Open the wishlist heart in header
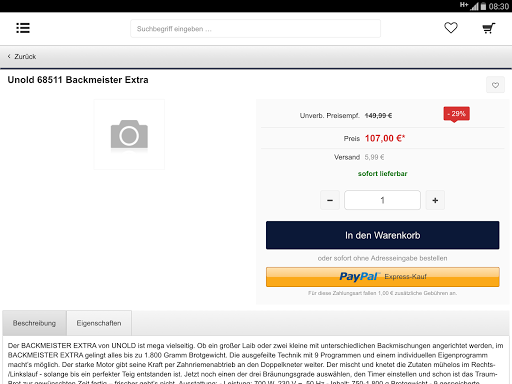 (x=451, y=28)
